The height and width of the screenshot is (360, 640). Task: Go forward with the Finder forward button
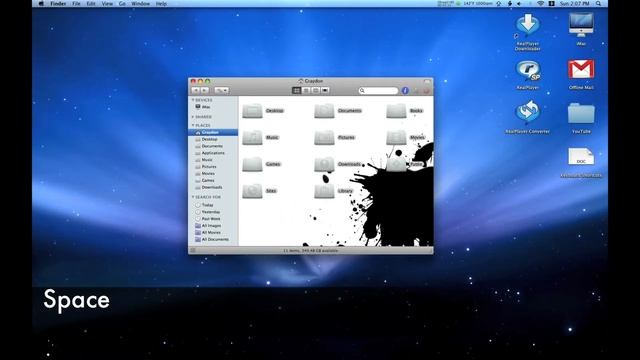[205, 91]
